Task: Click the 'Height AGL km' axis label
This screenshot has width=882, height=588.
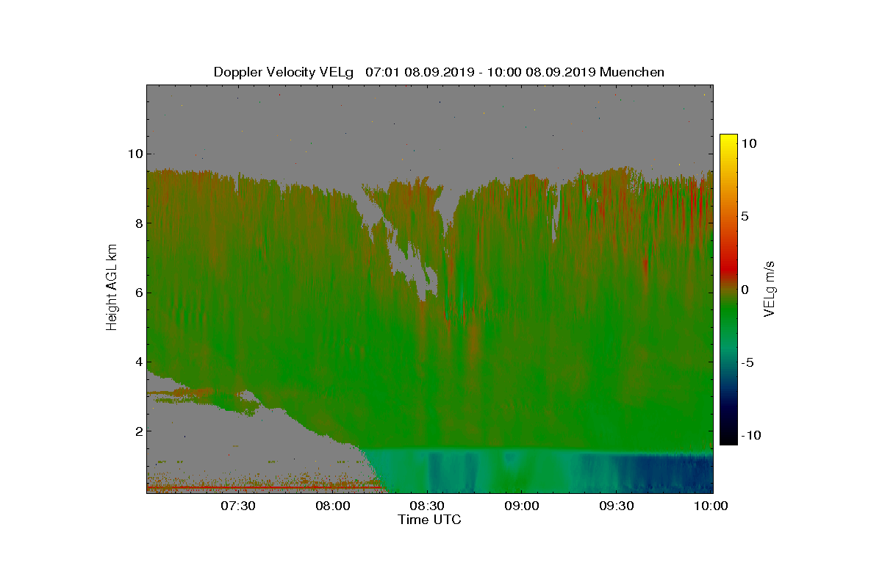Action: coord(112,289)
